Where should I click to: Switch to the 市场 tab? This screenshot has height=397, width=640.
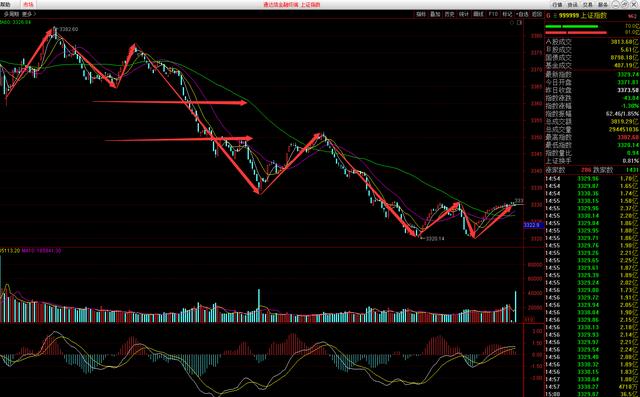point(28,4)
